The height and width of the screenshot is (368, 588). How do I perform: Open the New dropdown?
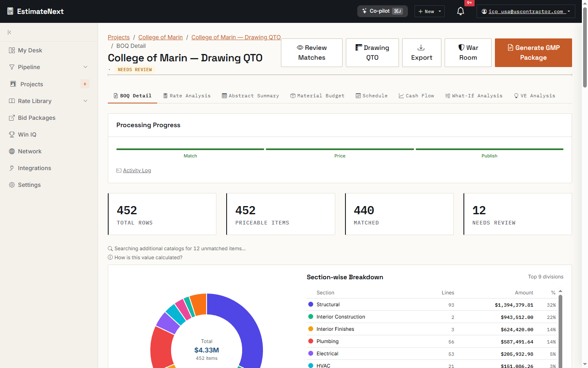tap(430, 11)
